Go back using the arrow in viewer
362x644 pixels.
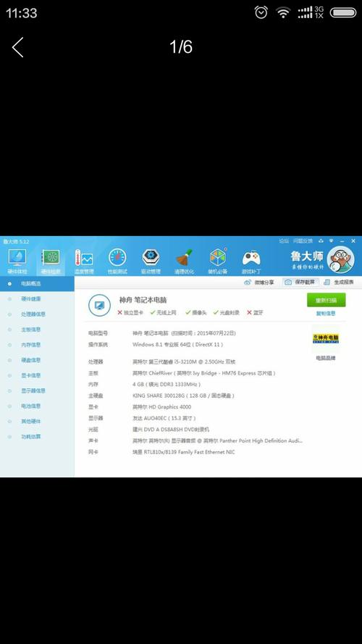(x=17, y=47)
